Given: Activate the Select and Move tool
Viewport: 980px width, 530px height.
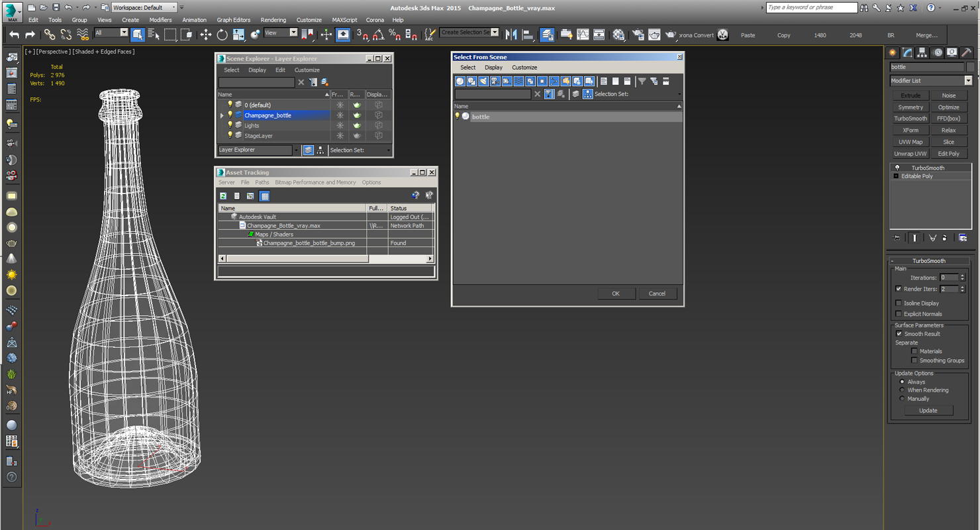Looking at the screenshot, I should point(206,34).
